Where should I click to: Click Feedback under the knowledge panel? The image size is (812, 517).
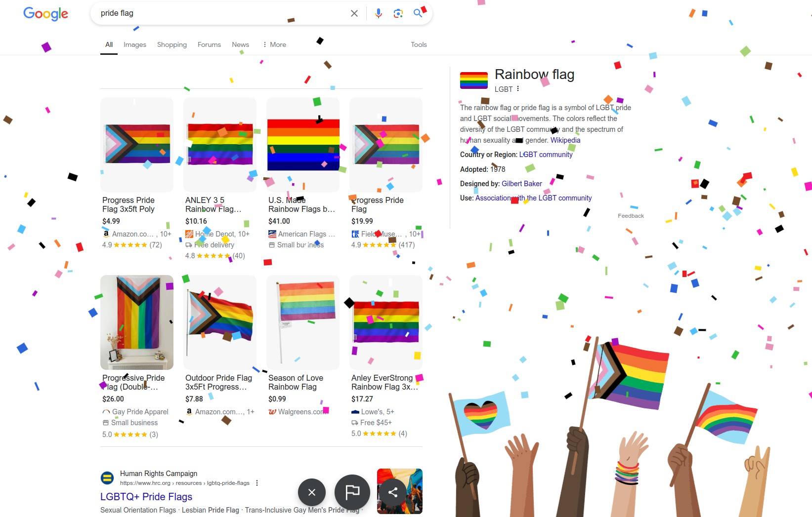click(631, 216)
